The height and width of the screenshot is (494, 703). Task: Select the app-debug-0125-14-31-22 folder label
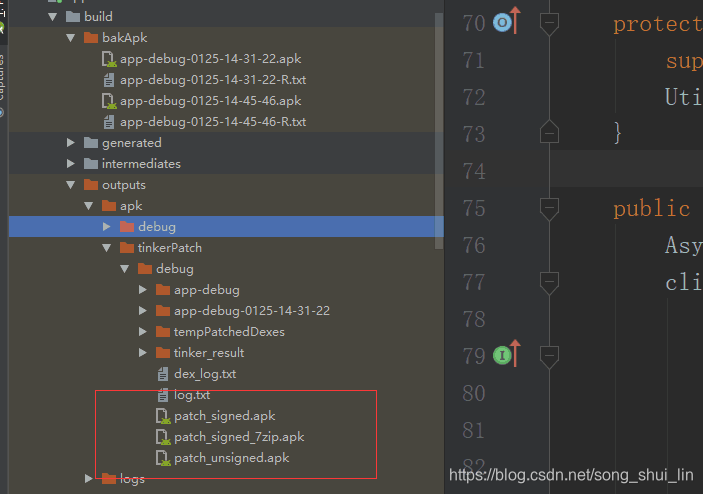pyautogui.click(x=252, y=311)
